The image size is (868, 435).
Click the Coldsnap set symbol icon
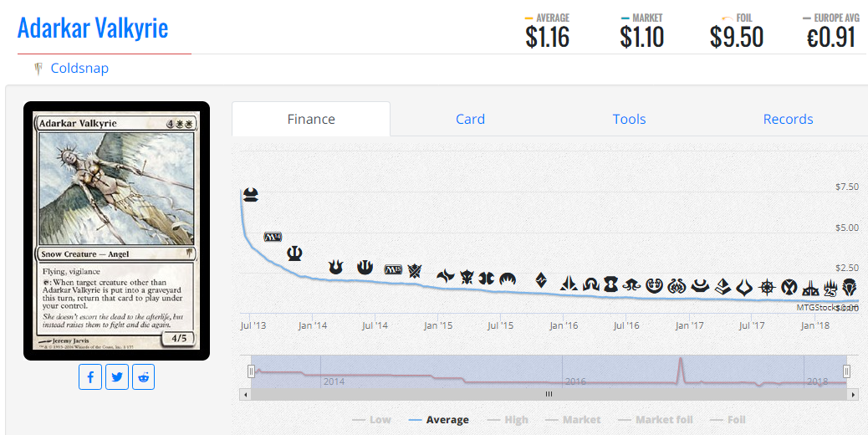(x=38, y=69)
